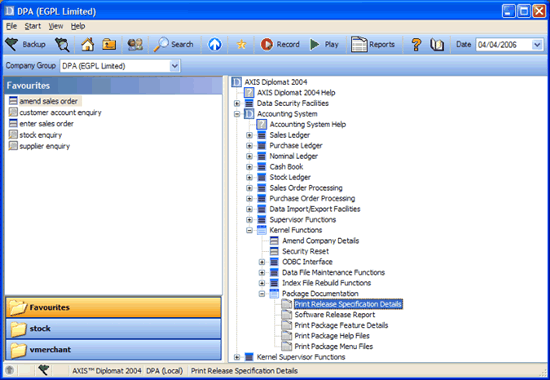This screenshot has height=380, width=550.
Task: Expand the Data Security Facilities node
Action: [237, 103]
